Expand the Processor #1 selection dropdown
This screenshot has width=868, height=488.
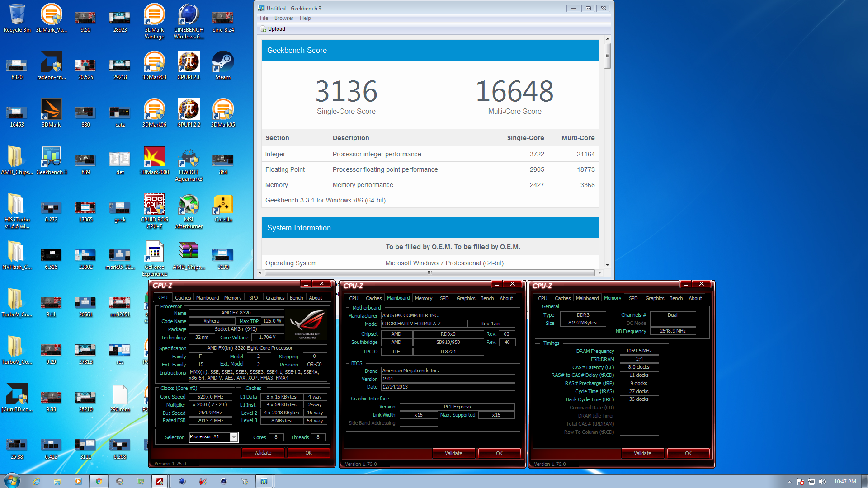tap(234, 437)
